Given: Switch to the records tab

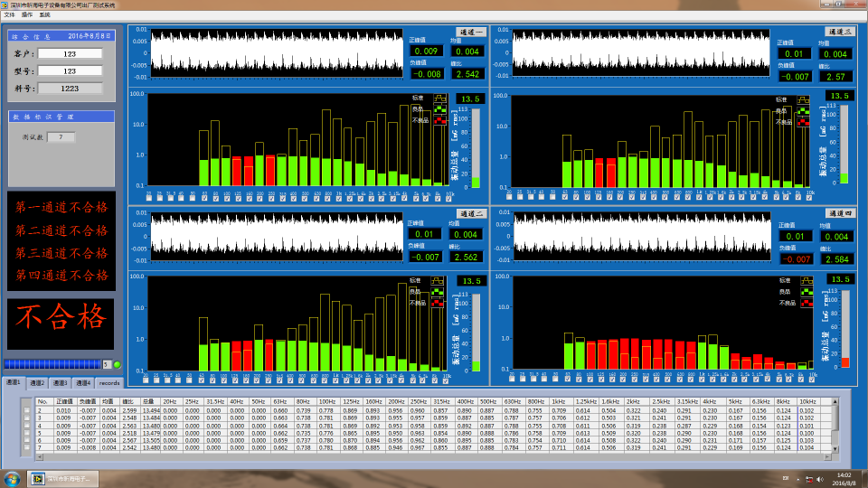Looking at the screenshot, I should pyautogui.click(x=108, y=383).
